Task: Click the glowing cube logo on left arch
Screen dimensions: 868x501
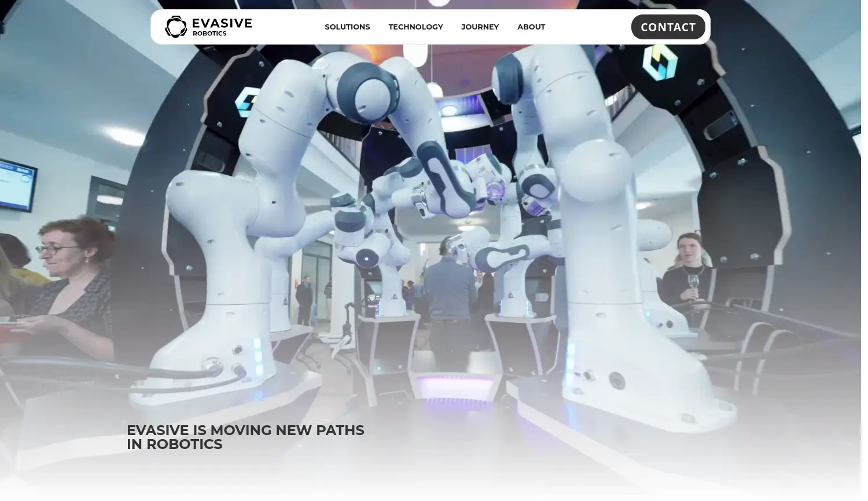Action: coord(247,101)
